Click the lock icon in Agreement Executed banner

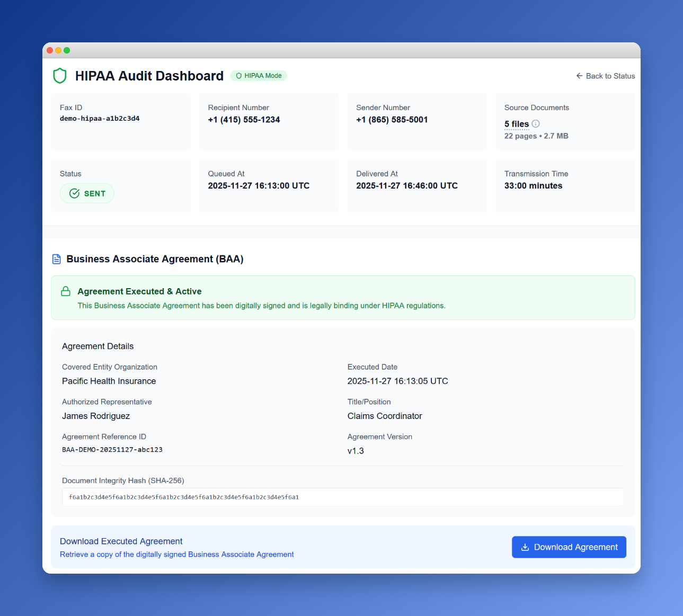point(66,291)
